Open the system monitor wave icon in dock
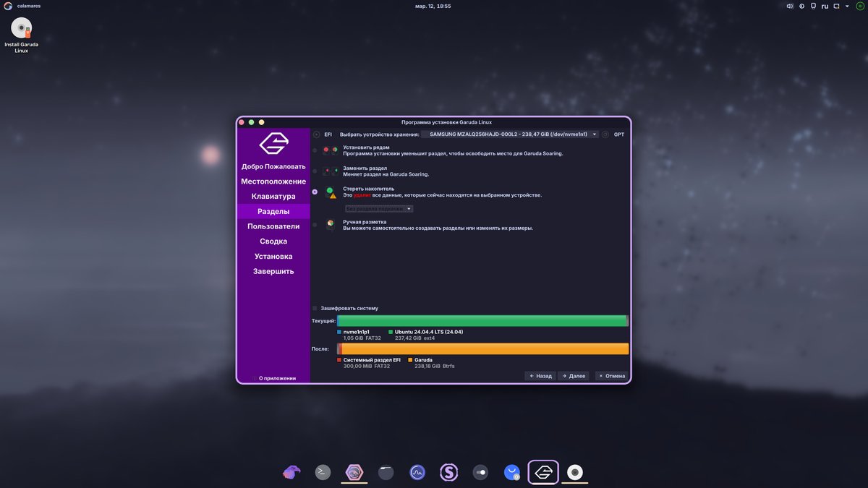Screen dimensions: 868x488 tap(417, 472)
